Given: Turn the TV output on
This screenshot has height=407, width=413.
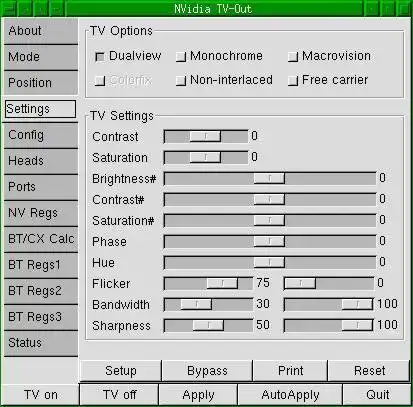Looking at the screenshot, I should click(40, 395).
